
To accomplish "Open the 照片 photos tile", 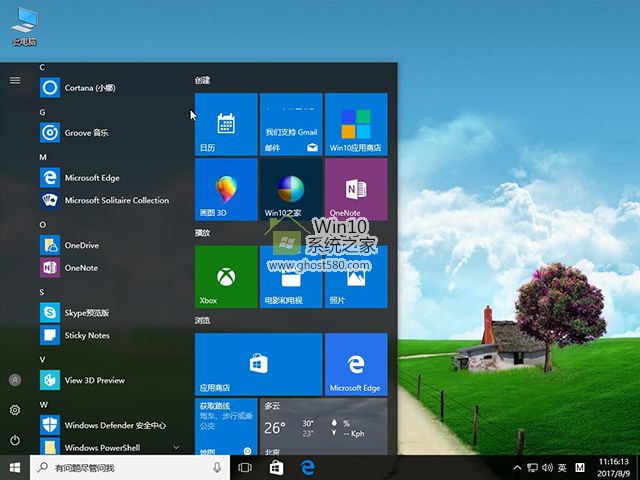I will pos(356,277).
